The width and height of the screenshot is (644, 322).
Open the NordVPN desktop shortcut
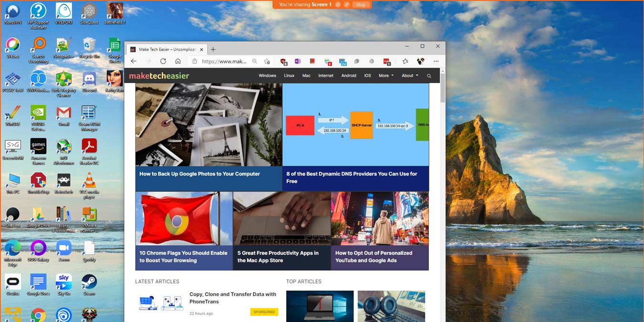click(x=13, y=12)
